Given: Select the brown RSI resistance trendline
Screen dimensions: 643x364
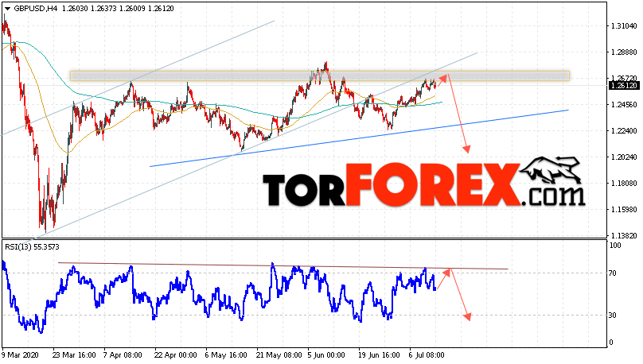Looking at the screenshot, I should [x=283, y=266].
